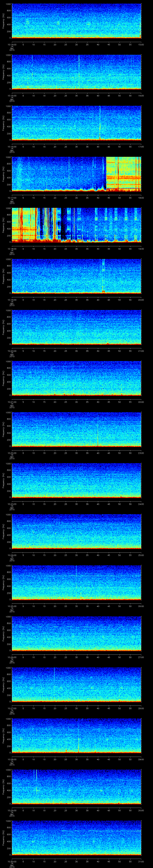The height and width of the screenshot is (868, 153).
Task: Open the noisy spectrogram panel starting at 10:17:00
Action: click(x=76, y=174)
